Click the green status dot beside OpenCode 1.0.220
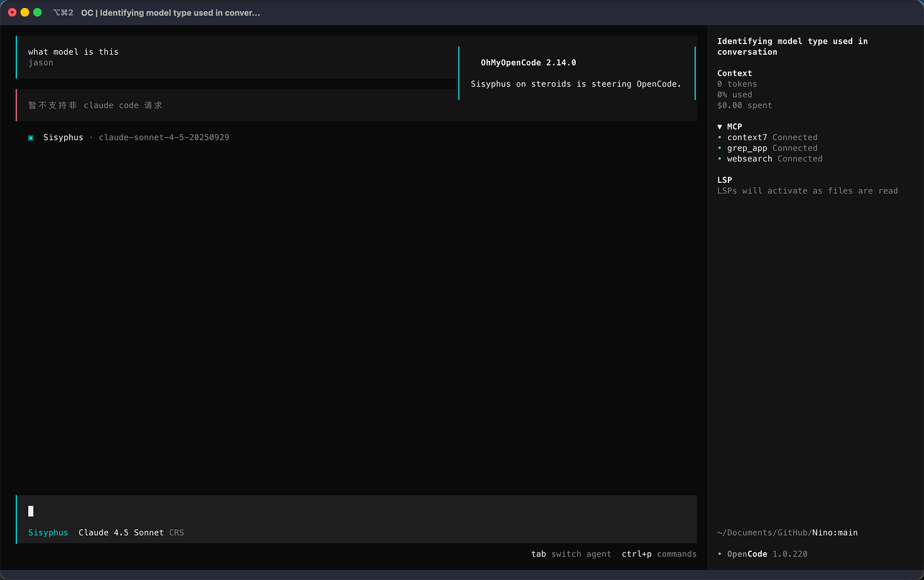 [x=720, y=554]
